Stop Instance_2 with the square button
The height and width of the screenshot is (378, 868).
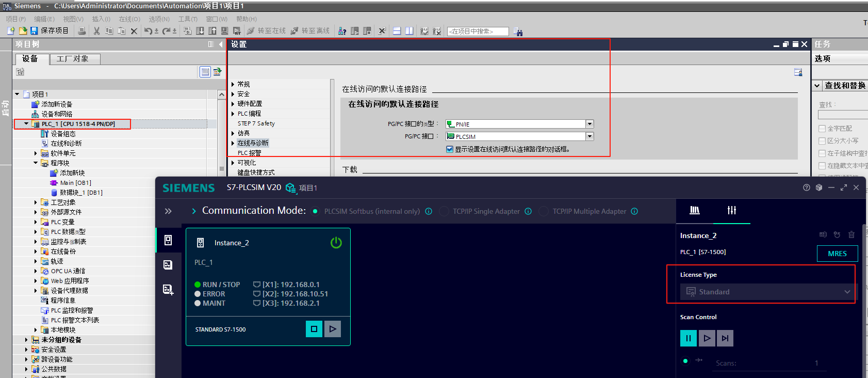click(314, 329)
